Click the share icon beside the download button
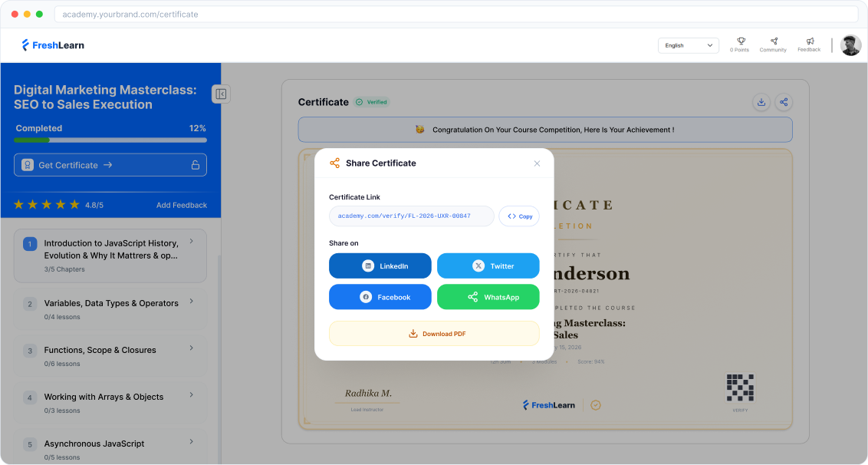Image resolution: width=868 pixels, height=465 pixels. click(784, 101)
